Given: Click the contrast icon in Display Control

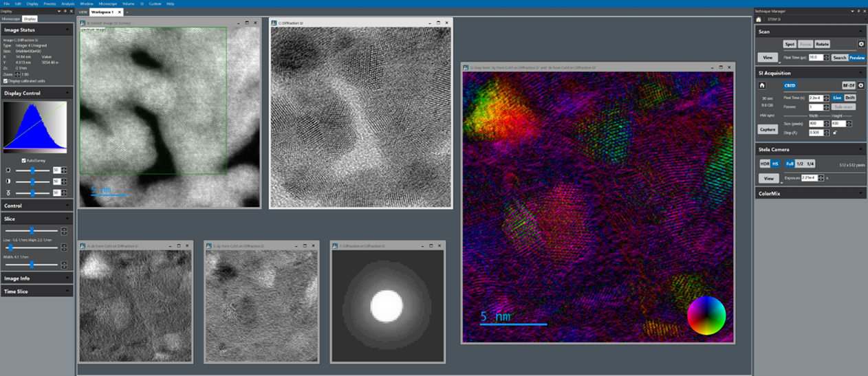Looking at the screenshot, I should pos(8,181).
